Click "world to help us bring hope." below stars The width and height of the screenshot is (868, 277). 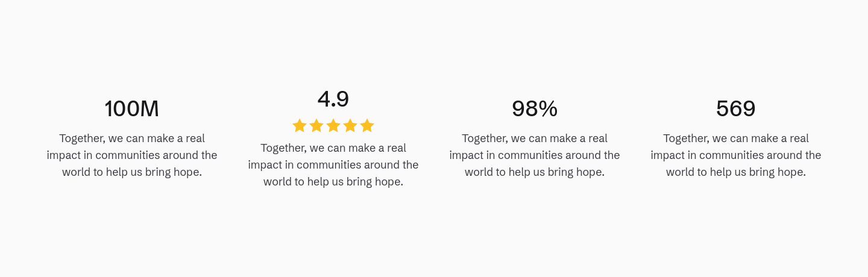pos(333,182)
